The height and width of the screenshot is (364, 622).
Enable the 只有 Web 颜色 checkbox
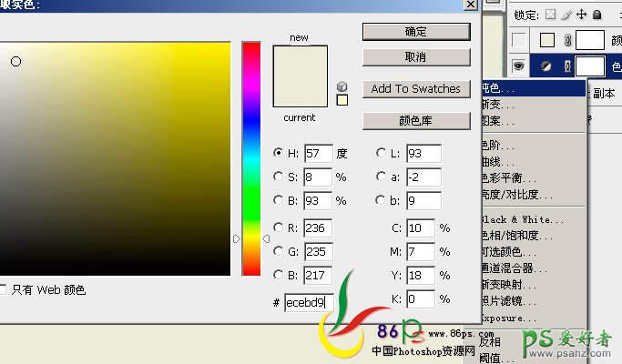click(3, 290)
